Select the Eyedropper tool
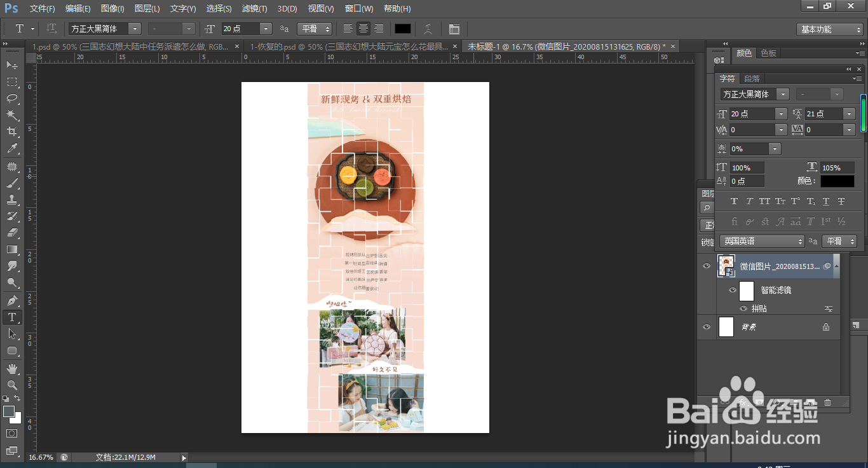The width and height of the screenshot is (868, 468). pyautogui.click(x=12, y=148)
